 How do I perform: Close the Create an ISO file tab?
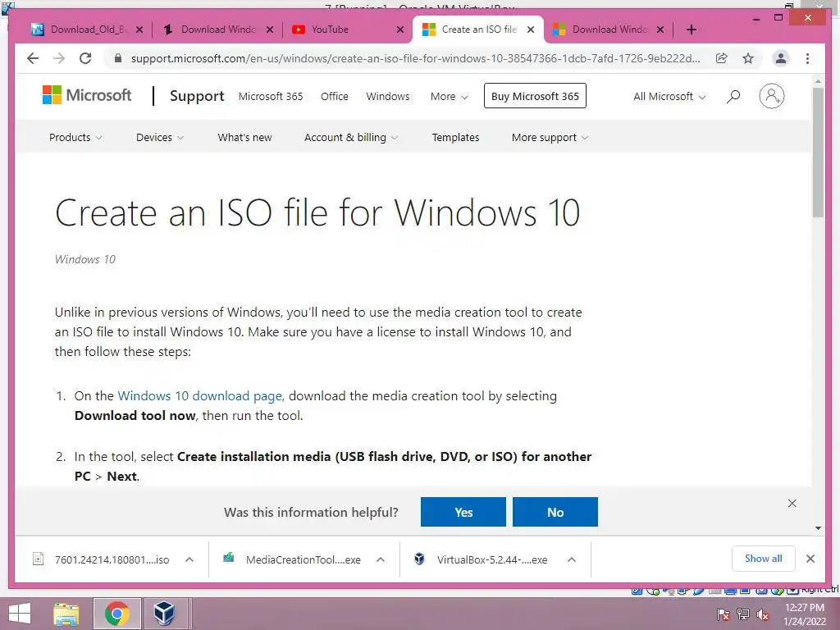(x=531, y=30)
